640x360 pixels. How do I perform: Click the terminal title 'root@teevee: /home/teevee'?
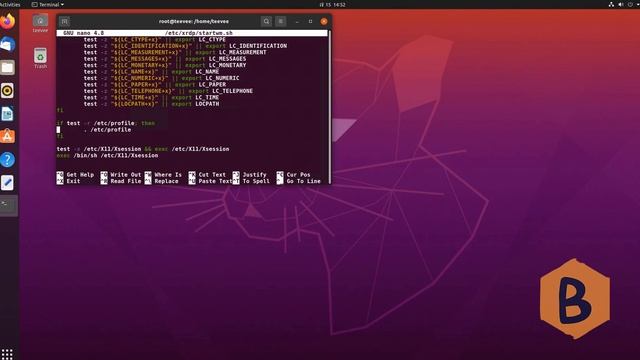tap(193, 21)
